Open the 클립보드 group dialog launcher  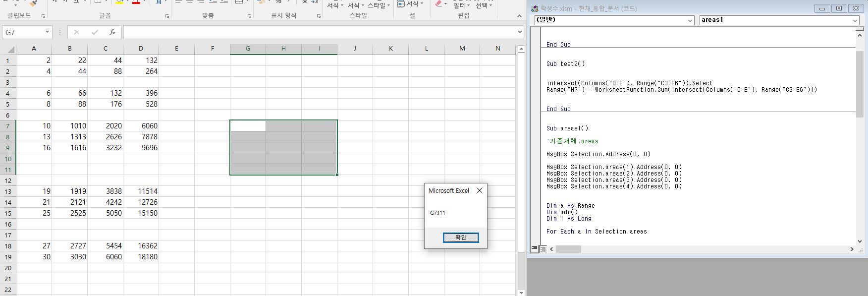(x=43, y=16)
